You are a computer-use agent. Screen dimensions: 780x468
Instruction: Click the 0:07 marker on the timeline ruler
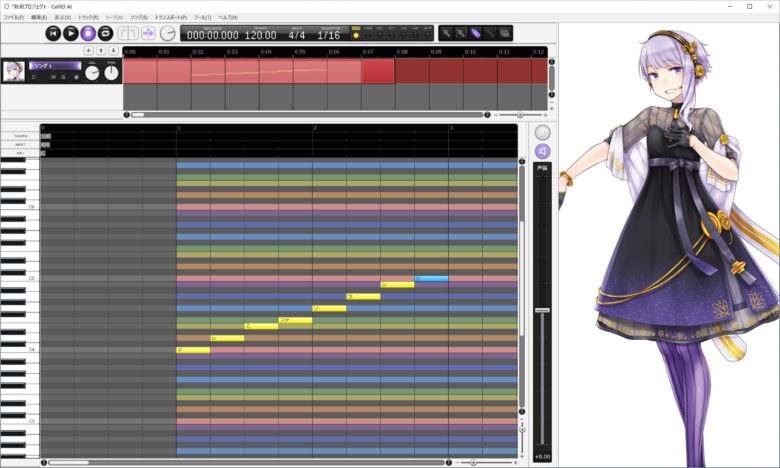point(368,52)
